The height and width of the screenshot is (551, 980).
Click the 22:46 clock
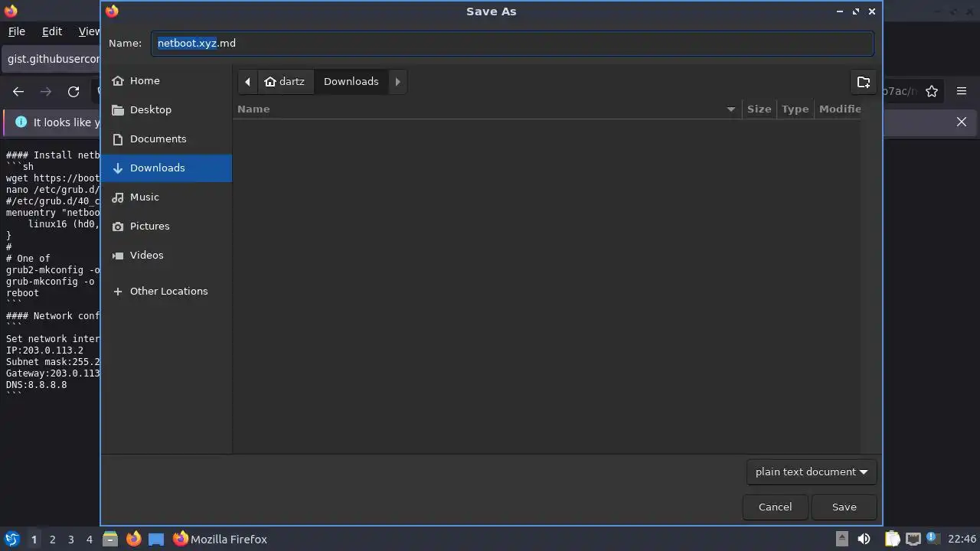pos(962,539)
